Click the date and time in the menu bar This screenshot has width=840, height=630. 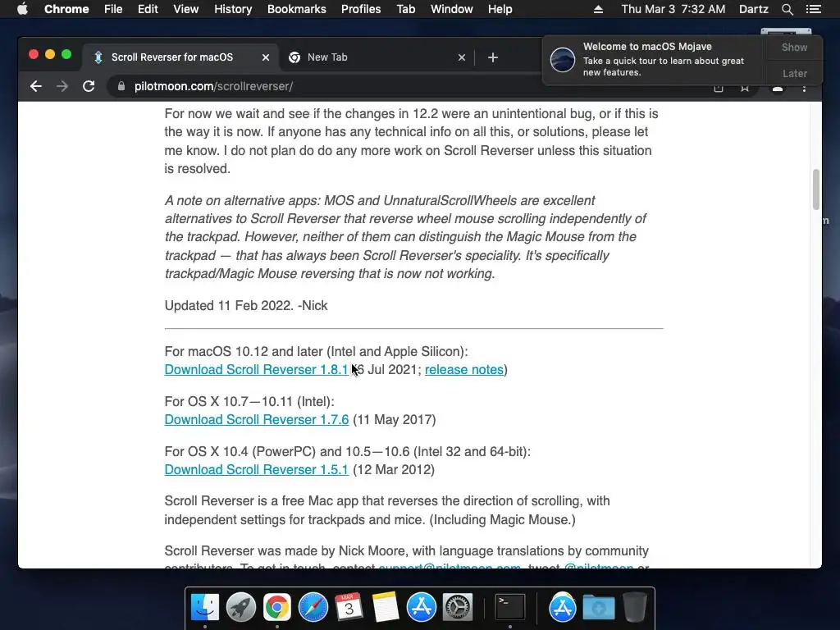(x=673, y=9)
